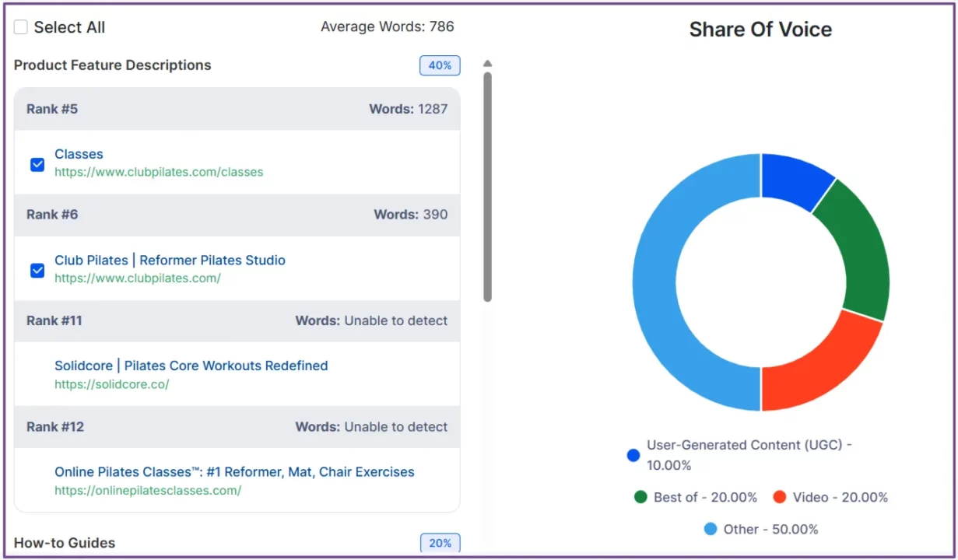Screen dimensions: 958x560
Task: Uncheck the Classes result checkbox
Action: [x=37, y=164]
